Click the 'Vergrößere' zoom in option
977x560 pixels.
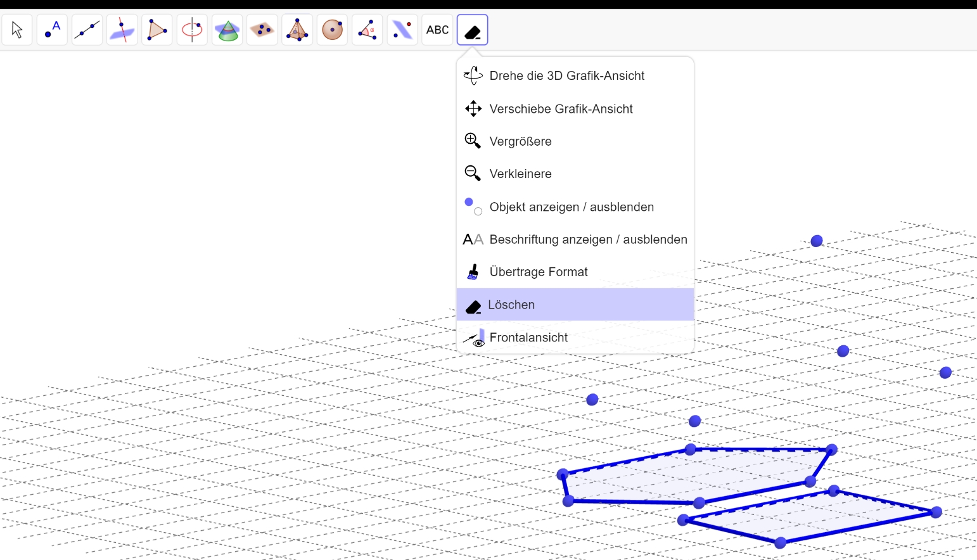520,141
